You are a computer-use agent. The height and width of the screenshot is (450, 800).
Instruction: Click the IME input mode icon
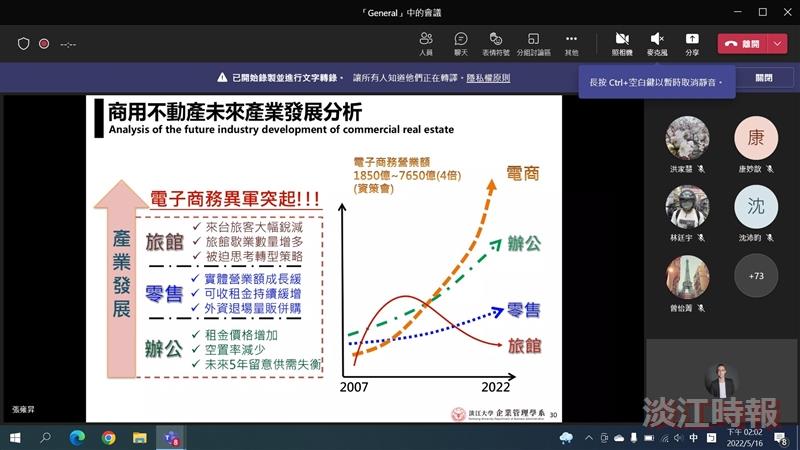tap(712, 438)
